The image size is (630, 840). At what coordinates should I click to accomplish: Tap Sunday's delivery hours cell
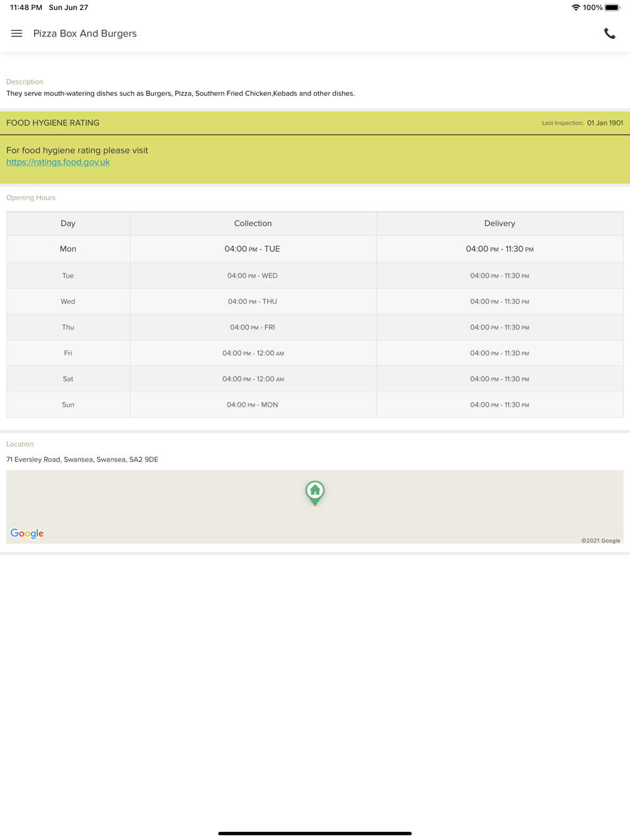[500, 405]
